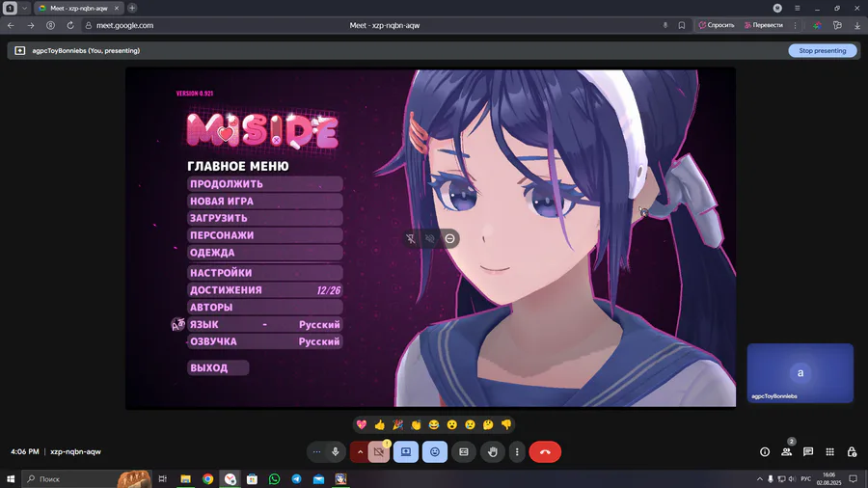
Task: Go back in browser history
Action: coord(11,25)
